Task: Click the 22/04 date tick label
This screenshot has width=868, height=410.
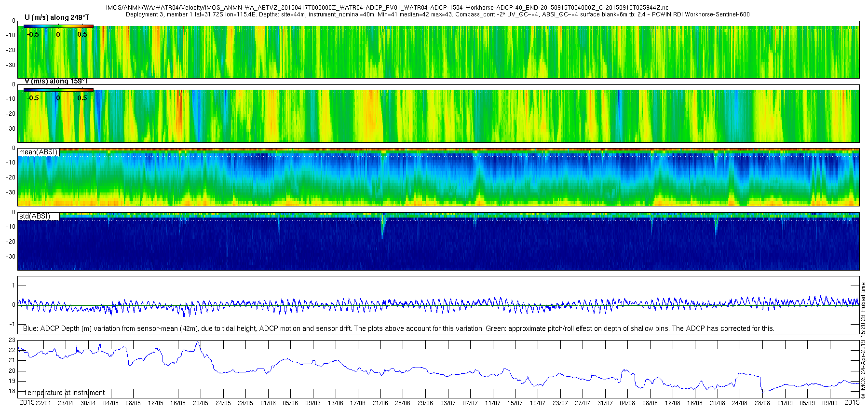Action: pyautogui.click(x=43, y=403)
